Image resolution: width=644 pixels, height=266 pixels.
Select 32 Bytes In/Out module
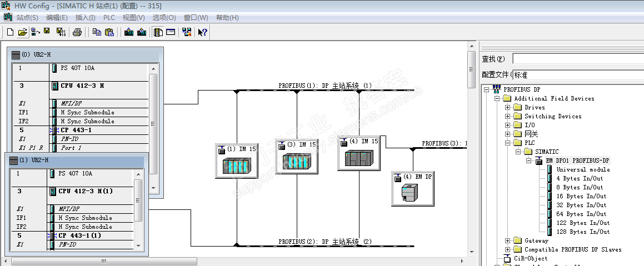[581, 205]
